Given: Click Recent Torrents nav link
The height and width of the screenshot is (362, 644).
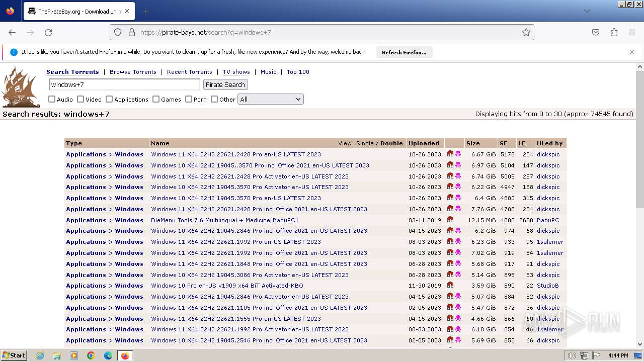Looking at the screenshot, I should [x=190, y=72].
